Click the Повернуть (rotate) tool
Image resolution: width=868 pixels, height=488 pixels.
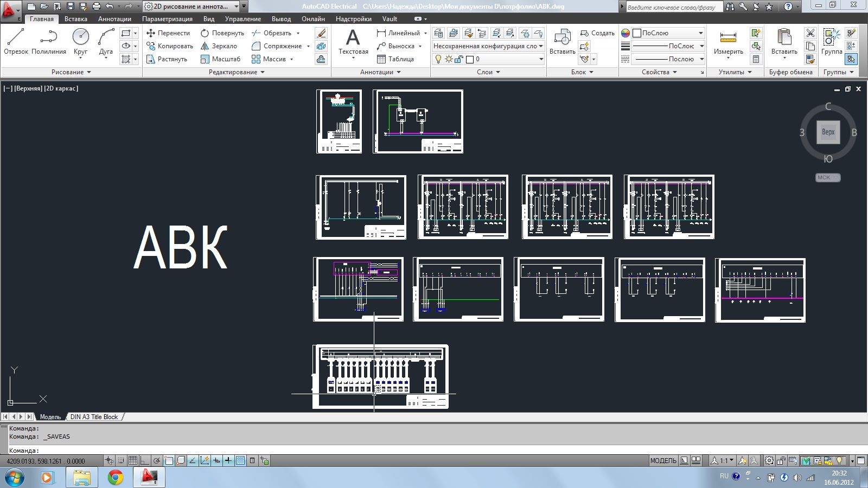coord(222,33)
